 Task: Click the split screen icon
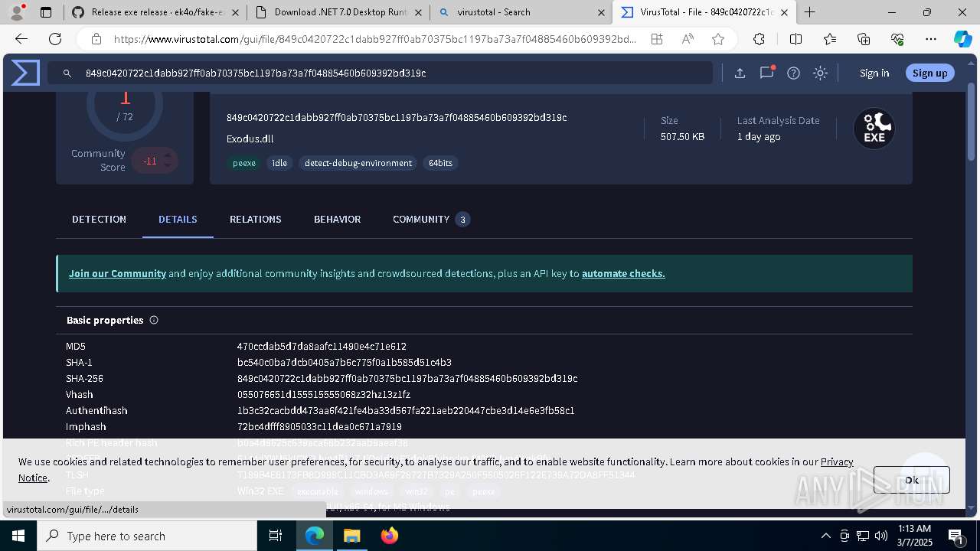coord(795,39)
